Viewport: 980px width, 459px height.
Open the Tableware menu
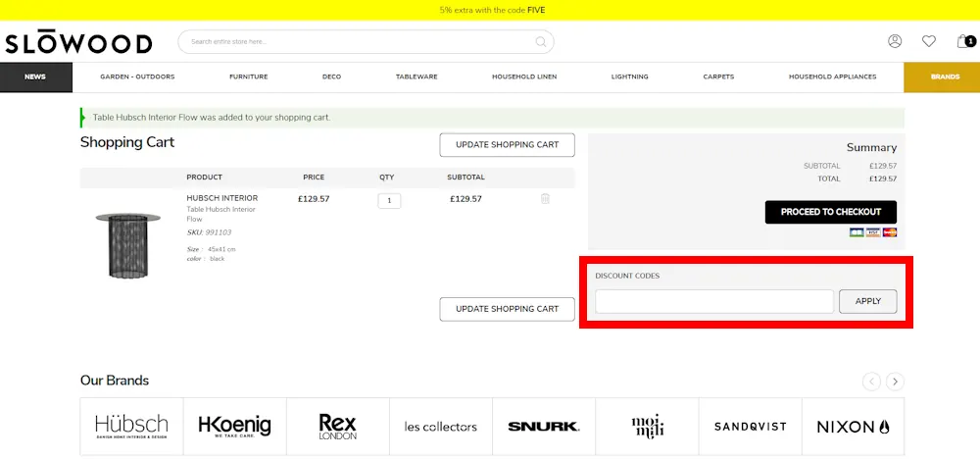[x=416, y=76]
